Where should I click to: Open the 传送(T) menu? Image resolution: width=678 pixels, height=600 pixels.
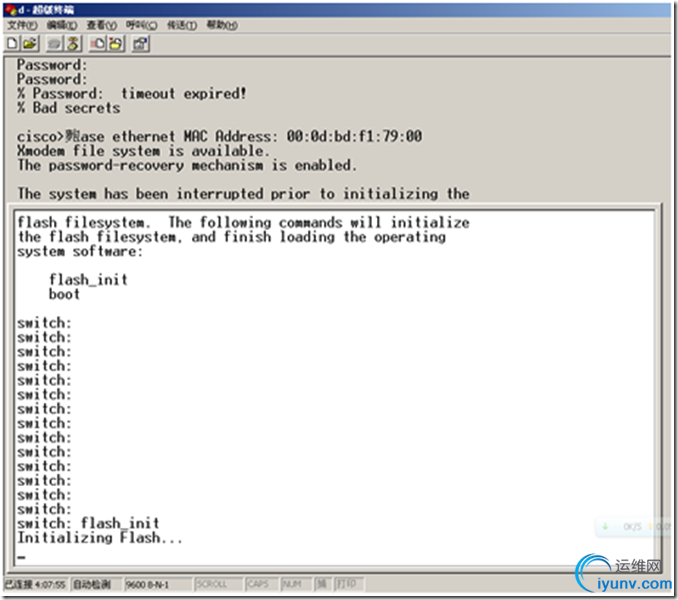coord(182,25)
